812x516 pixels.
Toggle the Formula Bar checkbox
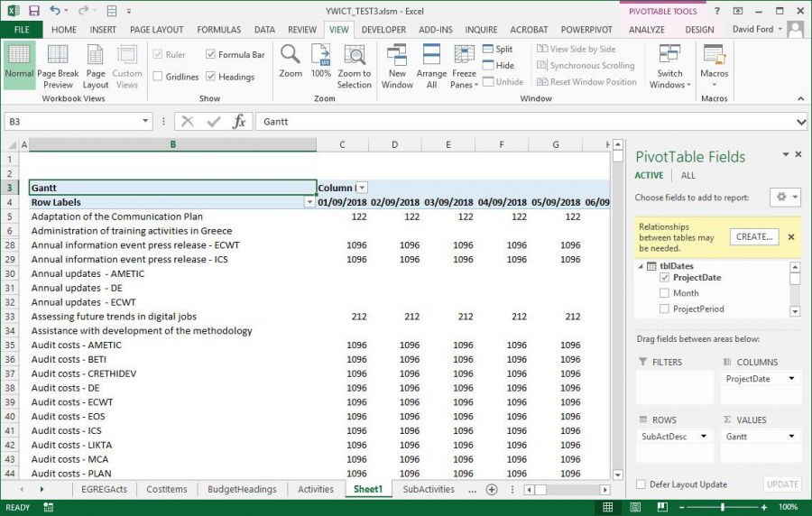tap(210, 54)
